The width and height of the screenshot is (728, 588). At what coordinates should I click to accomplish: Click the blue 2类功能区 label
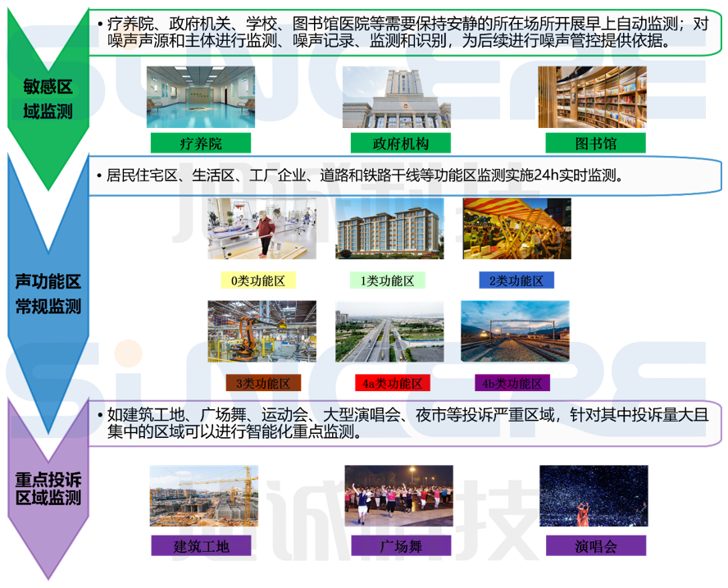pos(516,280)
